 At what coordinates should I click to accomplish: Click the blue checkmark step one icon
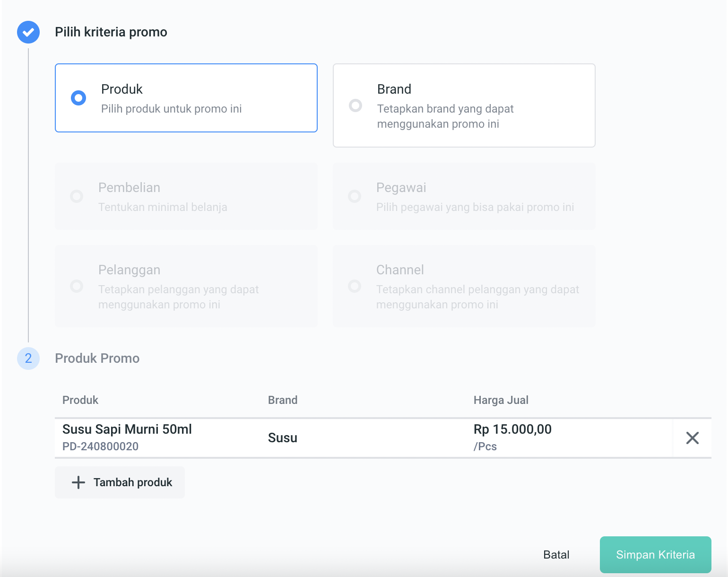point(28,32)
